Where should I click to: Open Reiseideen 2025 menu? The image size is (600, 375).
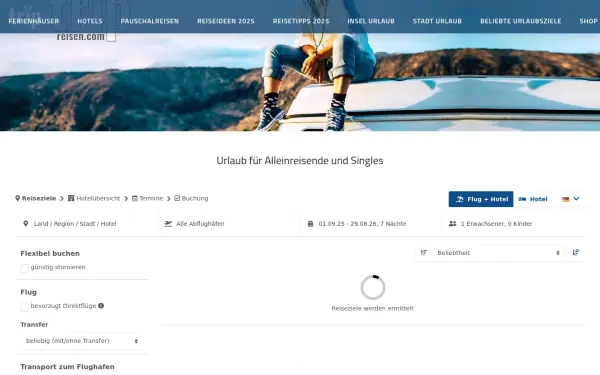226,21
